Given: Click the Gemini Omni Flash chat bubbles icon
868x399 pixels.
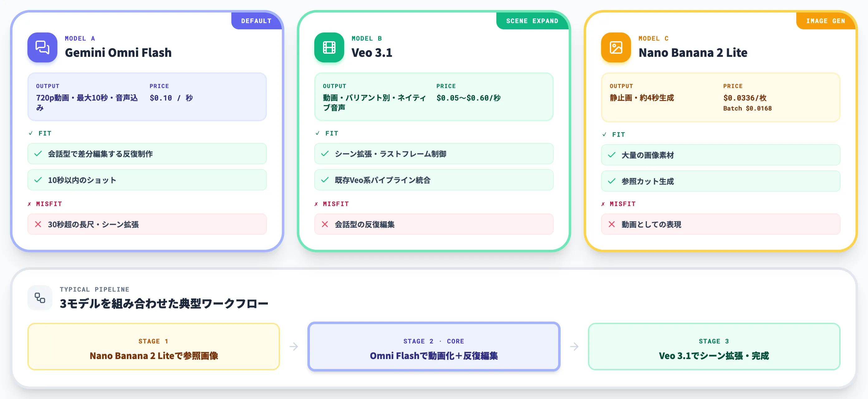Looking at the screenshot, I should 42,47.
